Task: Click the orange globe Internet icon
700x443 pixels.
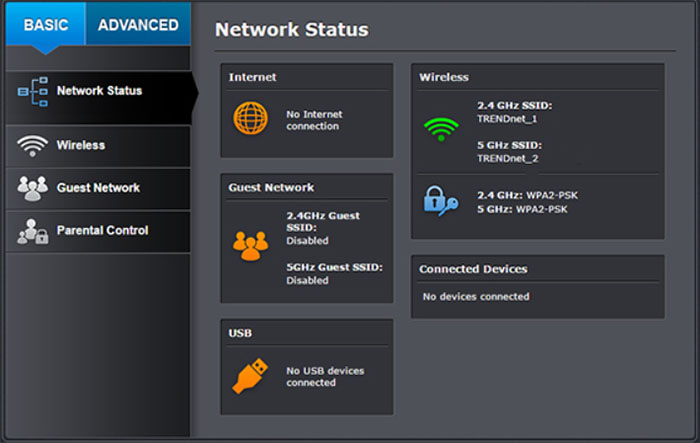Action: [x=250, y=118]
